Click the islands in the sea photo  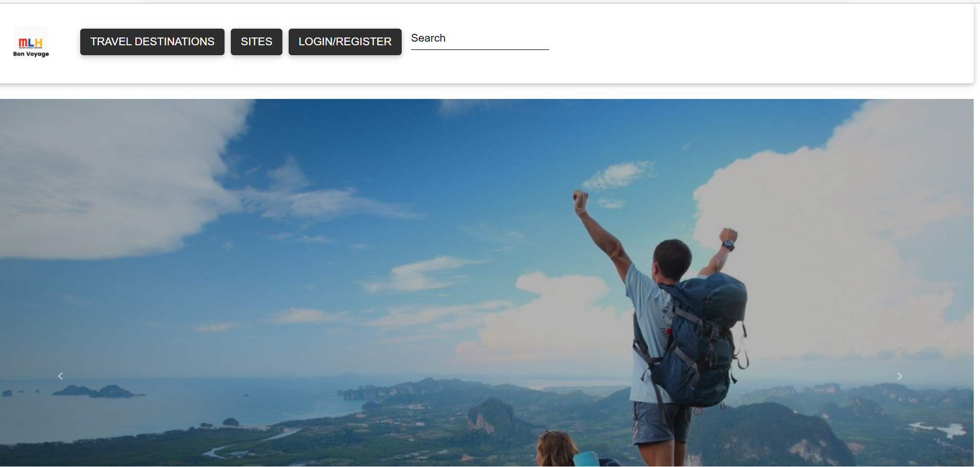pos(99,391)
